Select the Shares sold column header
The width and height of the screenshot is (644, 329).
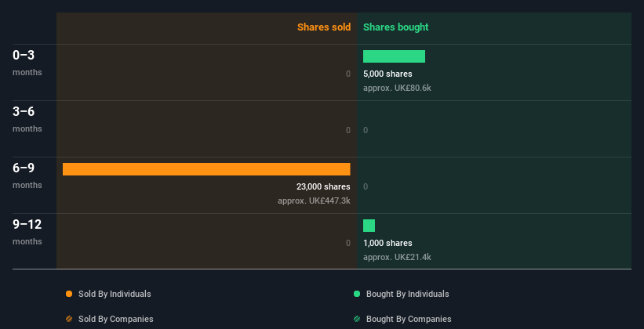tap(324, 27)
